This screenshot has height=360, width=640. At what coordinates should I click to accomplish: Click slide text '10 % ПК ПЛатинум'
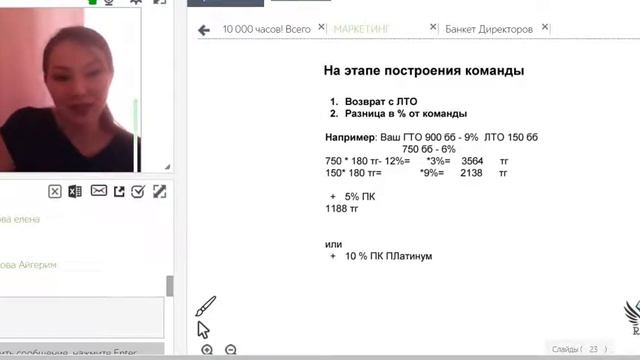(389, 256)
